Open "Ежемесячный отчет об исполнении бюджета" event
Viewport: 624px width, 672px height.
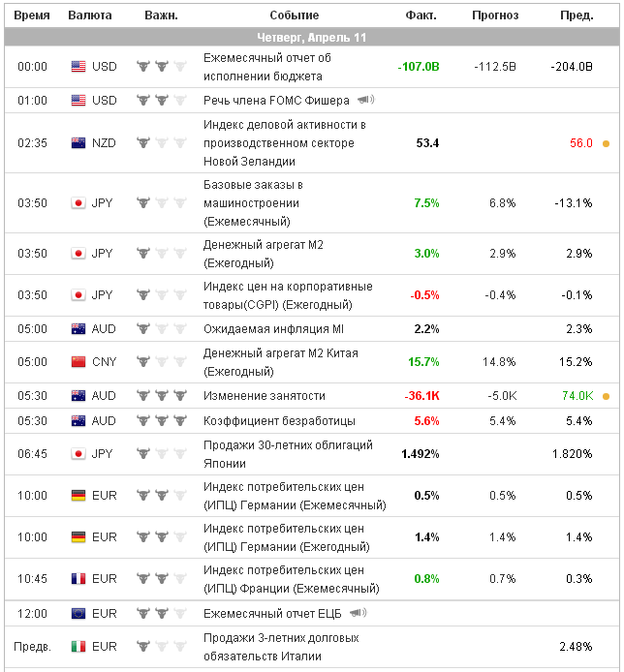click(x=266, y=67)
